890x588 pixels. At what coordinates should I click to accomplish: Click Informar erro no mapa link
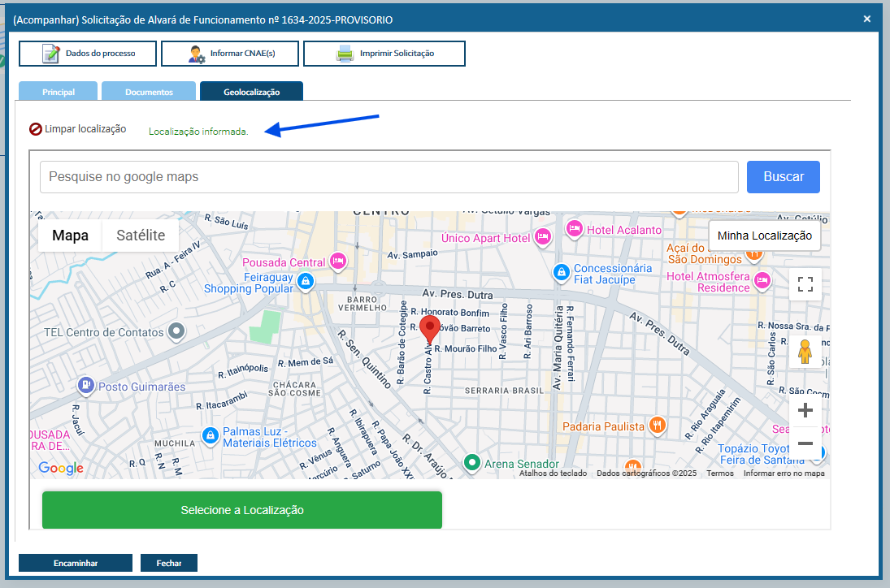click(x=784, y=473)
